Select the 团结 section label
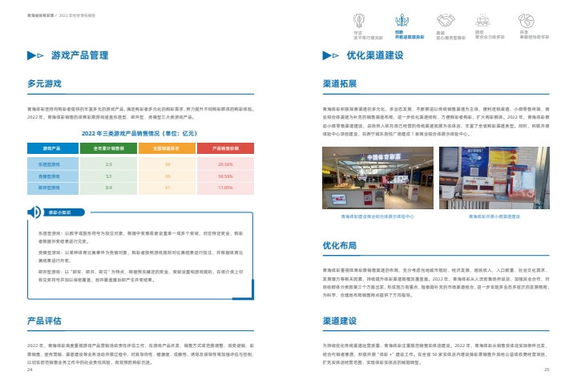577x392 pixels. click(490, 35)
